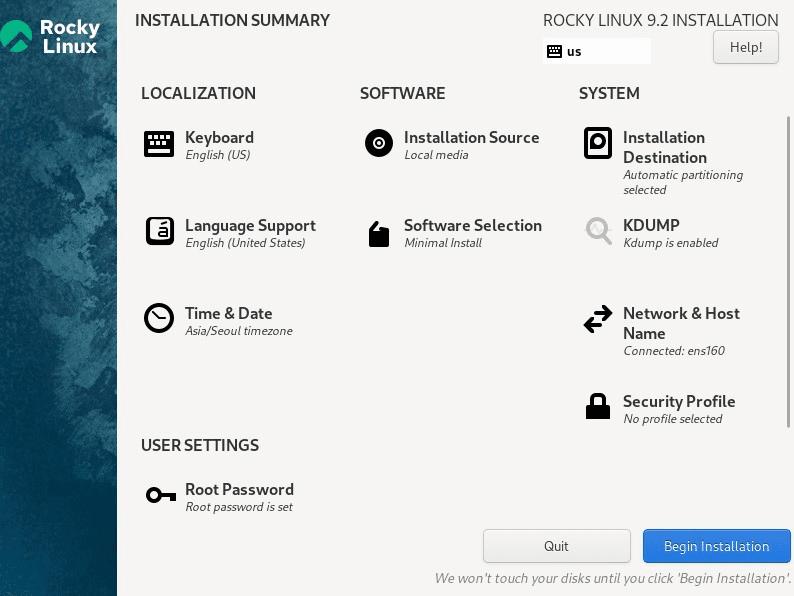This screenshot has width=794, height=596.
Task: Open the Time & Date clock icon
Action: point(158,318)
